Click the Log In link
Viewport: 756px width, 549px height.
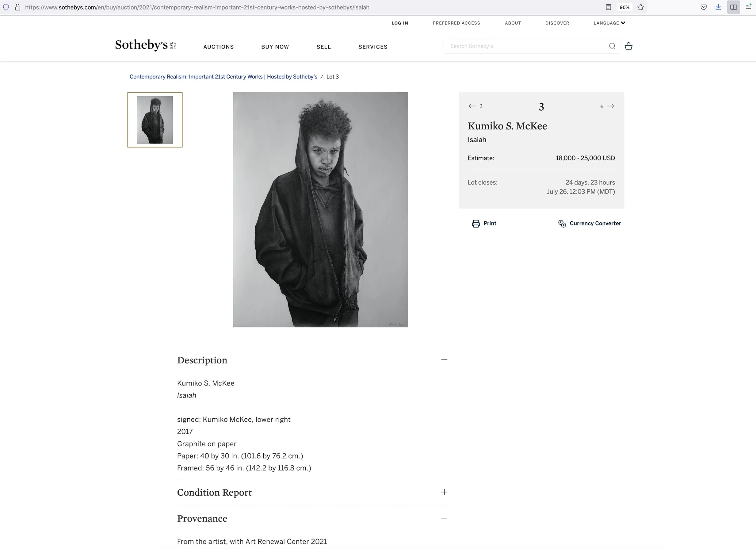click(400, 23)
